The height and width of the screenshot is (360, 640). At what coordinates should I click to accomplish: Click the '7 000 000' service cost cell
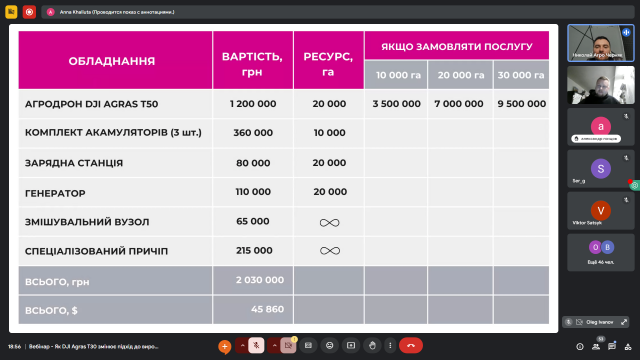click(459, 104)
